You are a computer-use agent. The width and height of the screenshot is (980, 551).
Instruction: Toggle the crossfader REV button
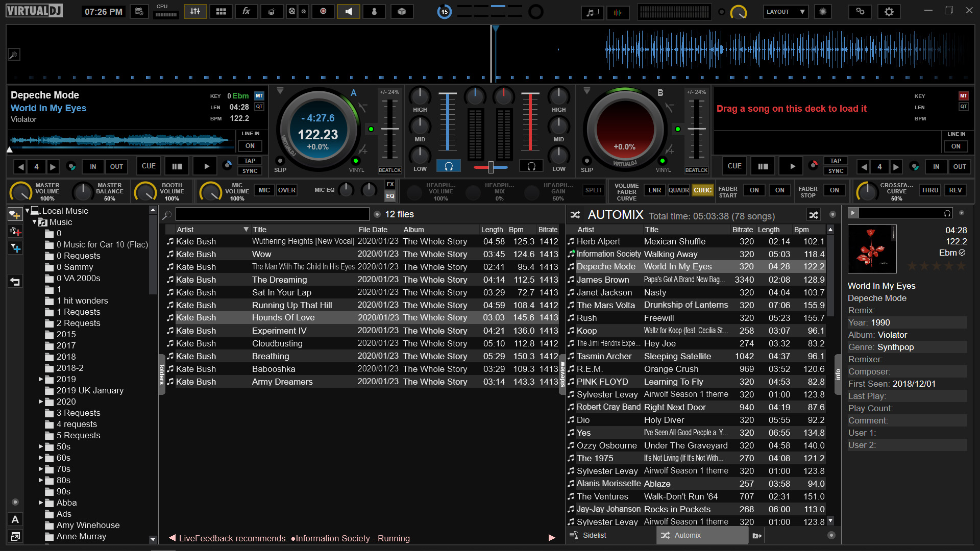coord(955,190)
